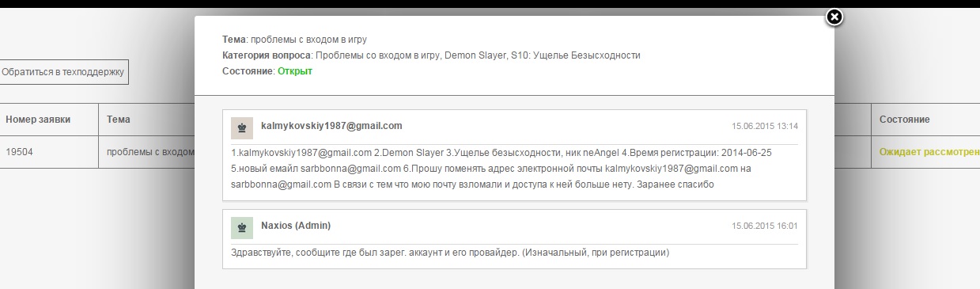Click timestamp 15.06.2015 13:14
Viewport: 980px width, 289px height.
click(x=765, y=126)
